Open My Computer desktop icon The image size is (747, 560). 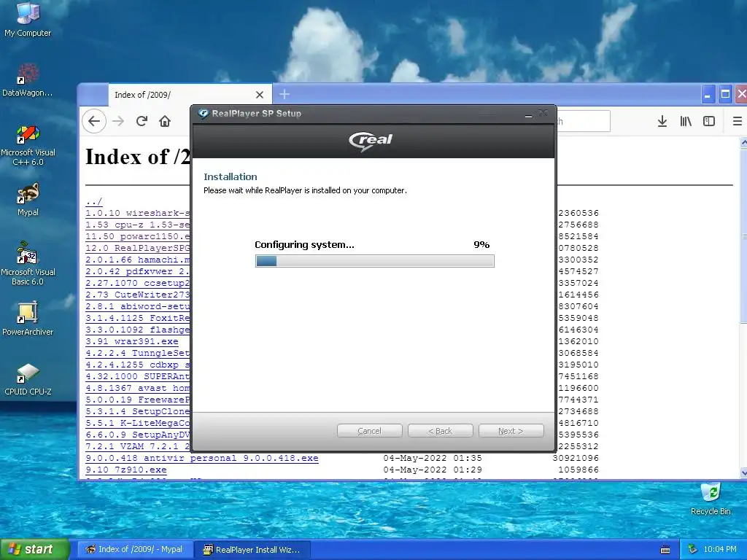(28, 20)
